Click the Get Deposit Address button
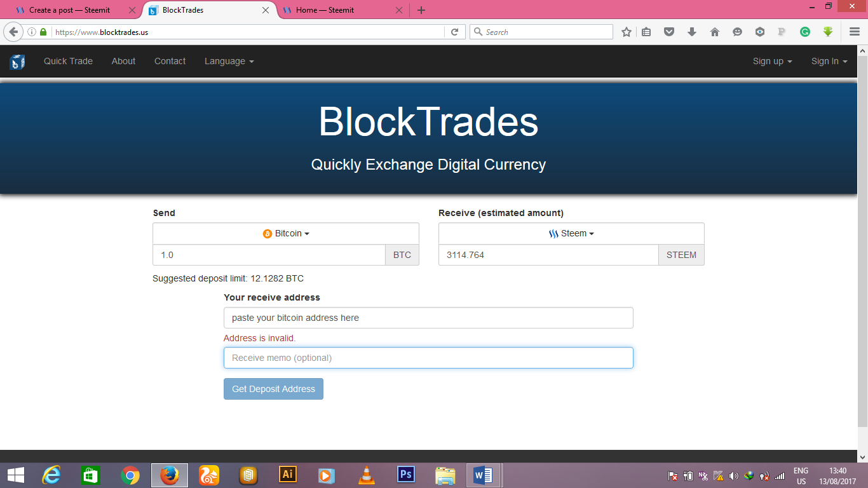This screenshot has width=868, height=488. (x=273, y=389)
